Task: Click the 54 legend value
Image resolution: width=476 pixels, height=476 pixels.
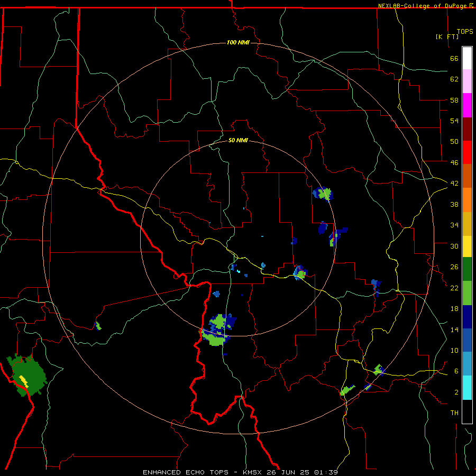Action: pyautogui.click(x=454, y=121)
